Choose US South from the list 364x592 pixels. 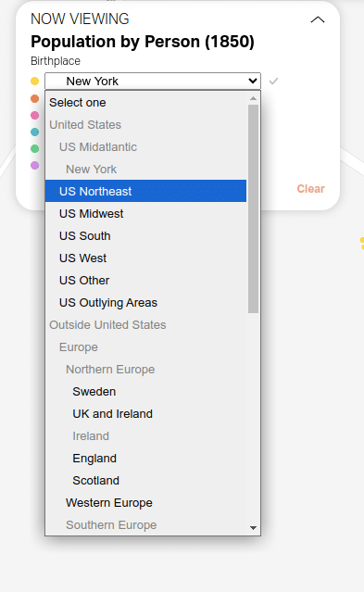coord(145,235)
